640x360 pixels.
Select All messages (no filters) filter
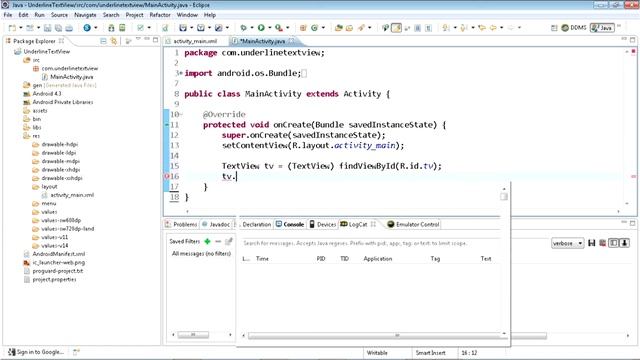point(201,253)
